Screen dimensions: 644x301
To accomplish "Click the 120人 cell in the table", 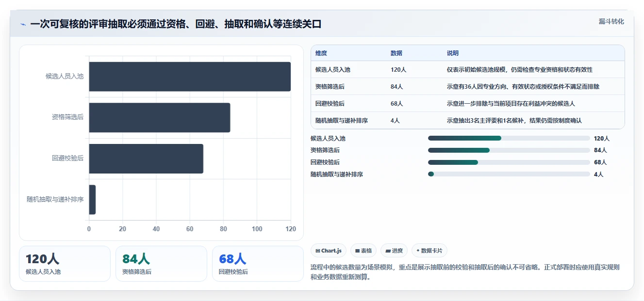I will 398,70.
